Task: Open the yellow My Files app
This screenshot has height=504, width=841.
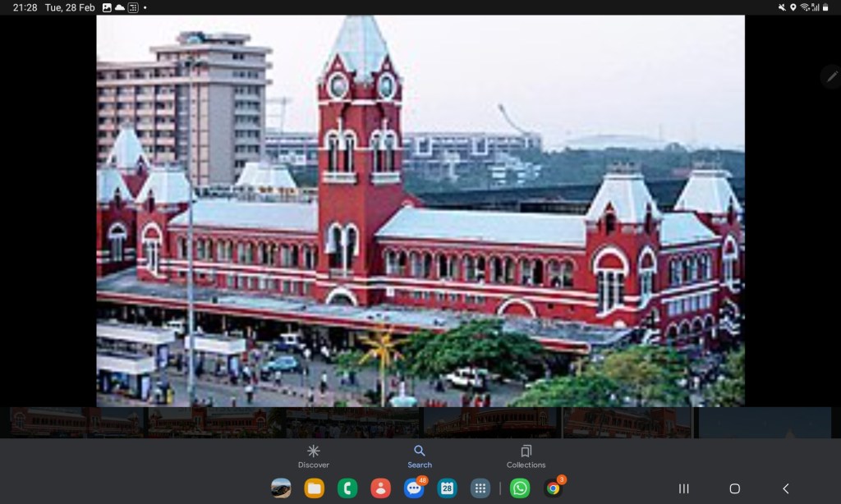Action: click(x=314, y=488)
